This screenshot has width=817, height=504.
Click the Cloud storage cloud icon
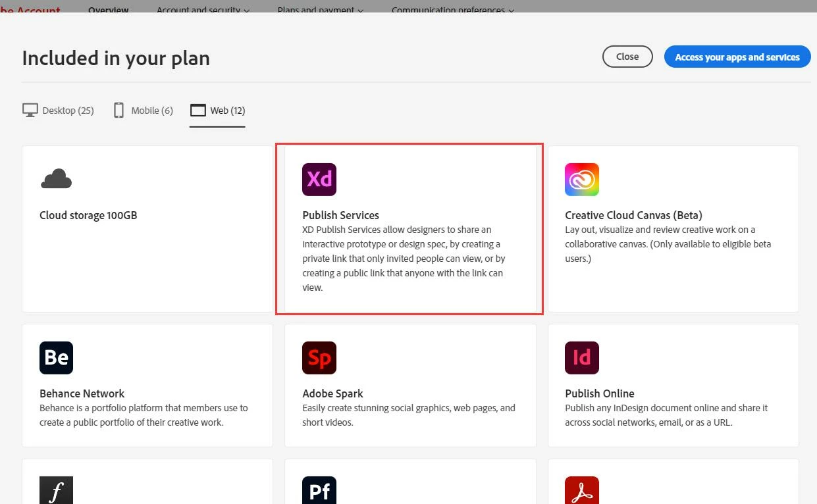click(x=56, y=178)
